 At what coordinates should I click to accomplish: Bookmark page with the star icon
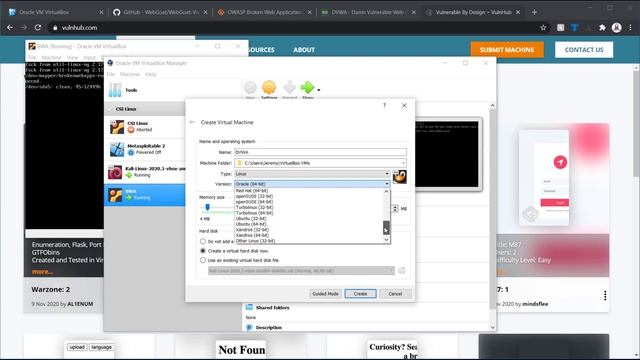pos(543,27)
